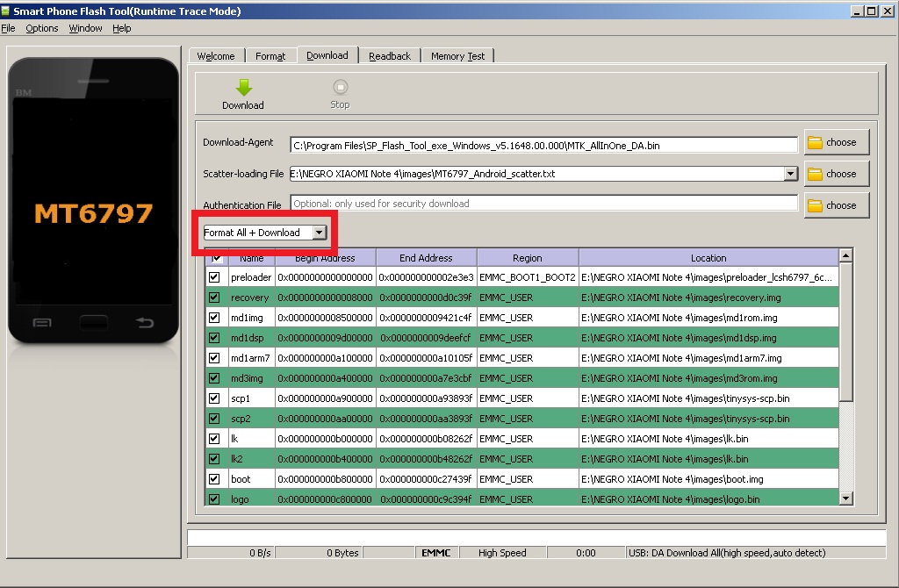
Task: Click the partition list scroll down arrow
Action: pyautogui.click(x=845, y=498)
